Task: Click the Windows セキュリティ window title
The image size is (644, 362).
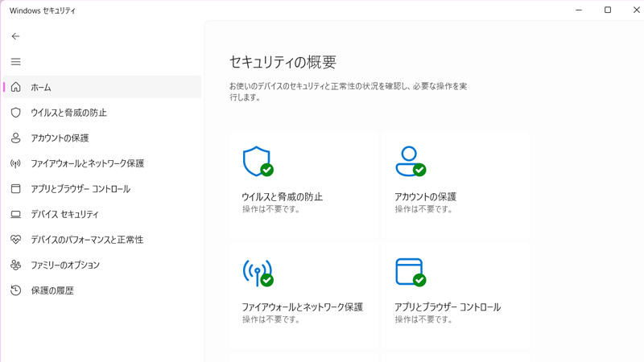Action: (x=43, y=10)
